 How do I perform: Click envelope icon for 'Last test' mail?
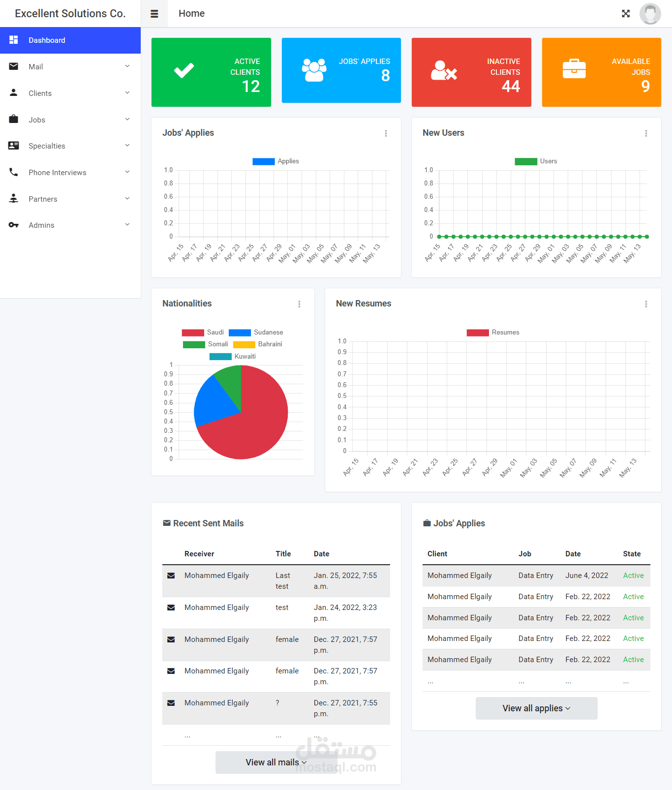pos(171,576)
